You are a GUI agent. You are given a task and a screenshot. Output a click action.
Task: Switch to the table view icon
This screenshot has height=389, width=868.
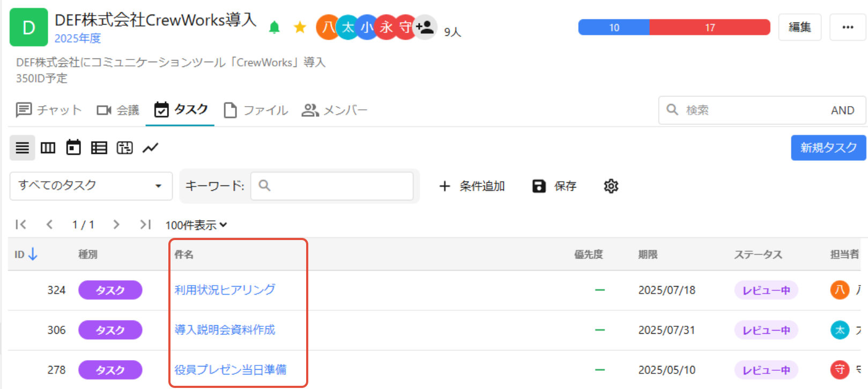[x=99, y=148]
